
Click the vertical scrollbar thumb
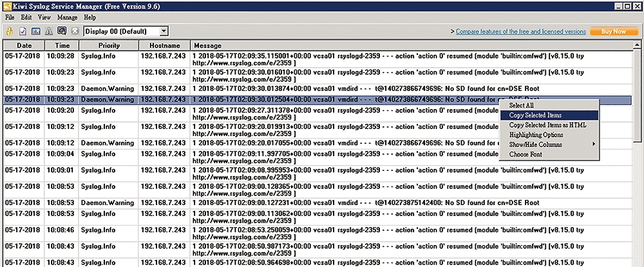click(x=637, y=96)
